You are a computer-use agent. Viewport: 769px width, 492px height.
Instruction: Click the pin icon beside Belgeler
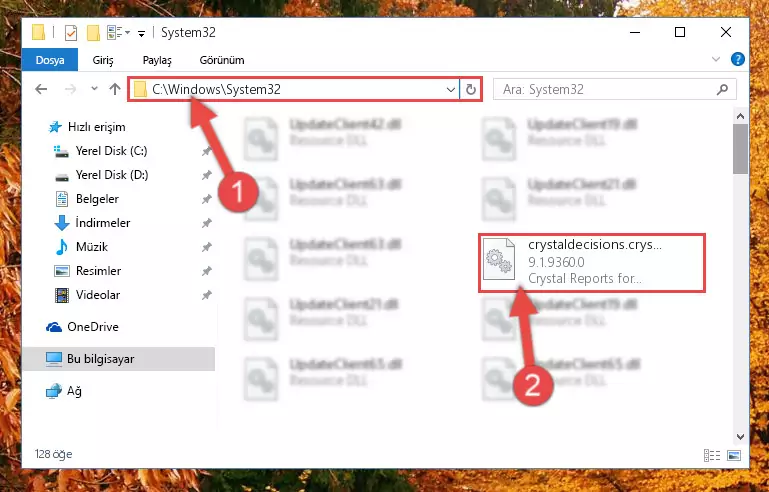(206, 199)
